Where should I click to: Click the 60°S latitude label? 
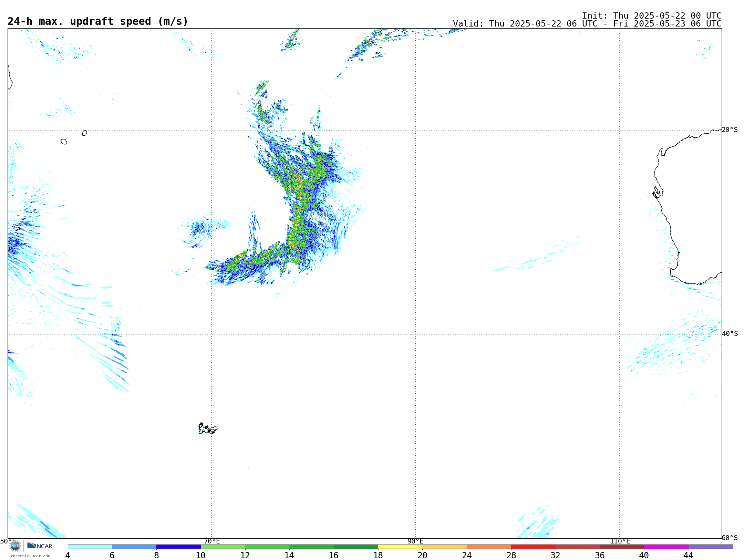pos(730,538)
